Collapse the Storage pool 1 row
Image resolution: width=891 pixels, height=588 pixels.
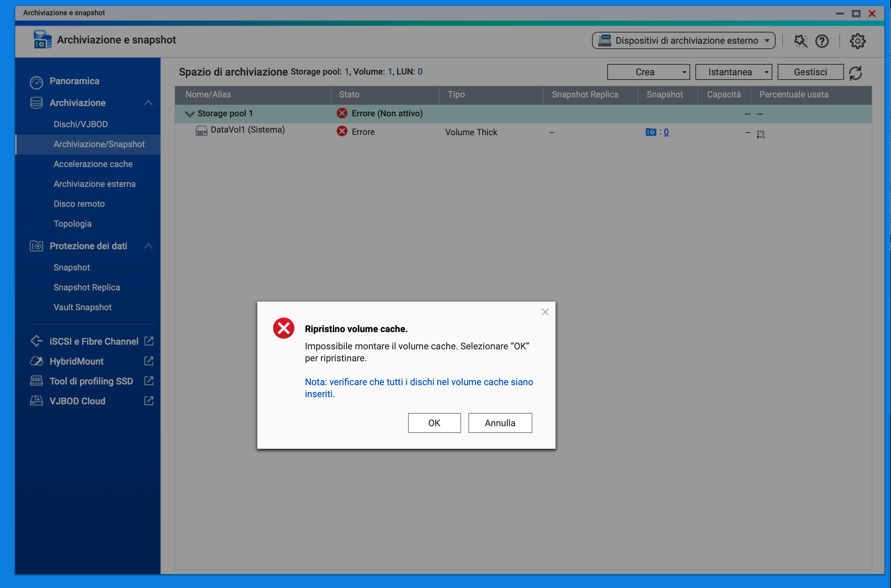click(x=190, y=114)
